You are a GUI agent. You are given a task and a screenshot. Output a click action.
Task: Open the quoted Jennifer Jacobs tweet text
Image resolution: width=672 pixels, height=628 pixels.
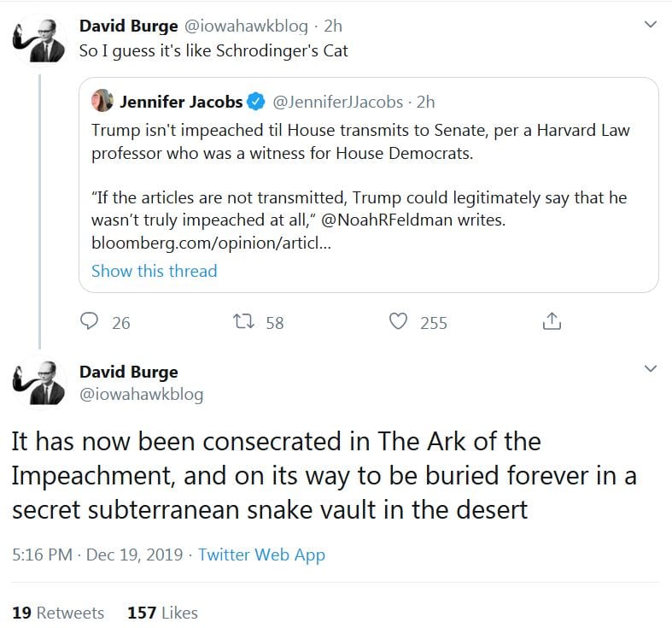pyautogui.click(x=359, y=142)
